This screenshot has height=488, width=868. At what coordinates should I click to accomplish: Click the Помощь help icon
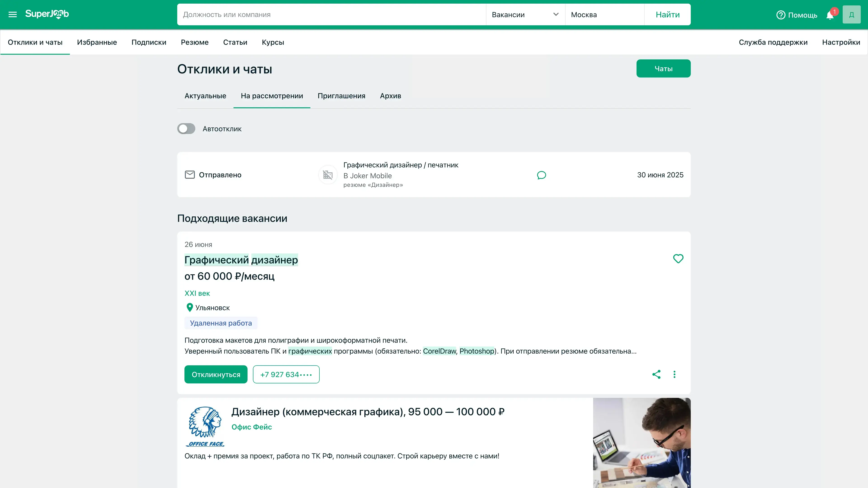click(x=781, y=15)
